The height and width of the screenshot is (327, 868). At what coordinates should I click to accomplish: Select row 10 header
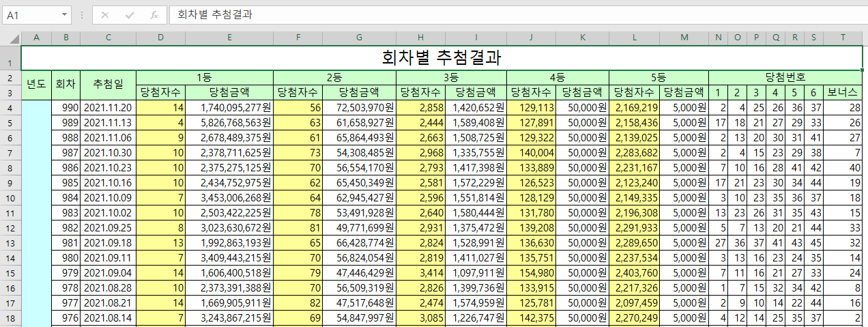[x=10, y=197]
